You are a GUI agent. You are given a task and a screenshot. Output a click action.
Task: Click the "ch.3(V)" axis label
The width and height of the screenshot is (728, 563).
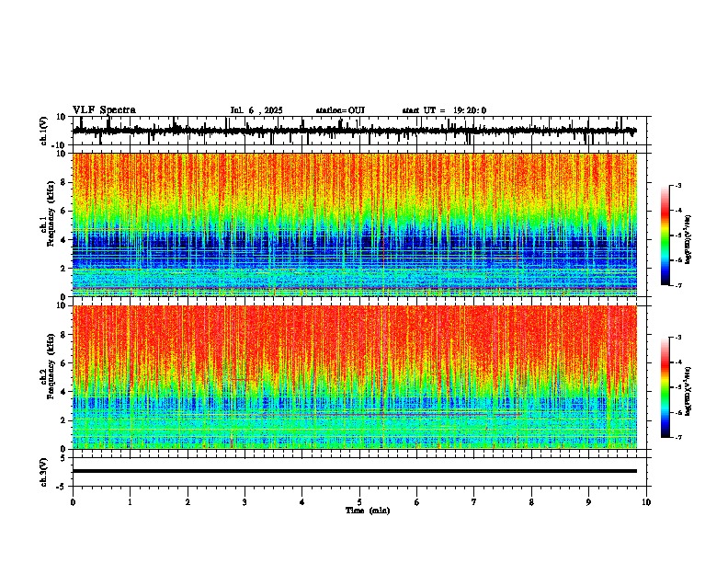(x=44, y=472)
